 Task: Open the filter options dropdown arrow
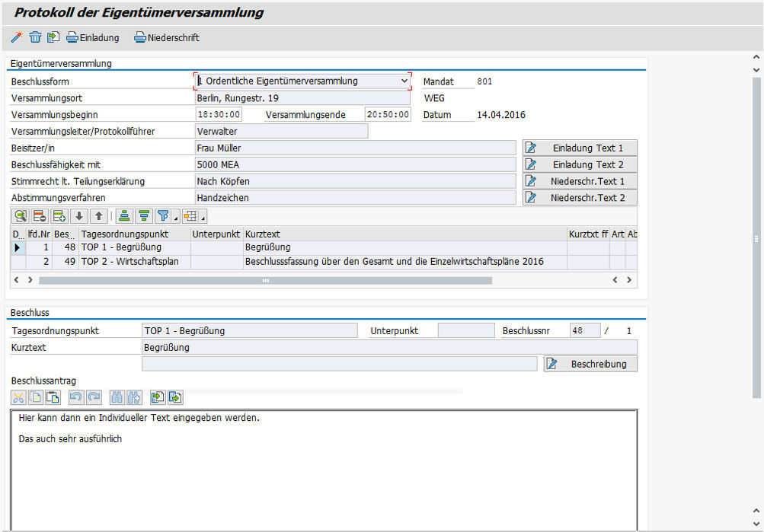tap(176, 218)
